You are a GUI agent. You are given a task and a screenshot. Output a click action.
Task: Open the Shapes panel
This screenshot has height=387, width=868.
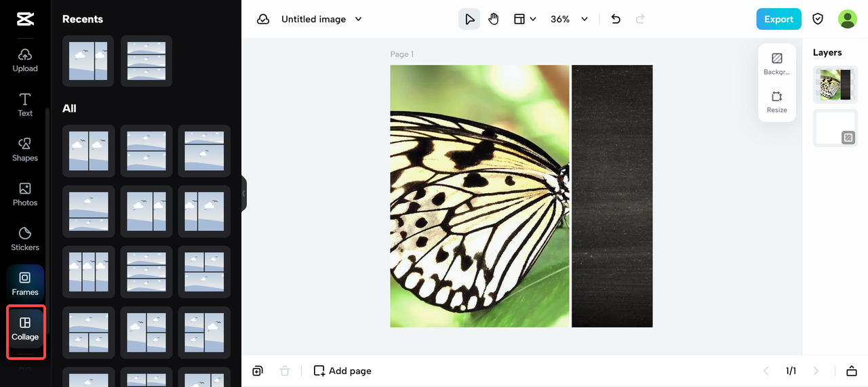point(25,150)
